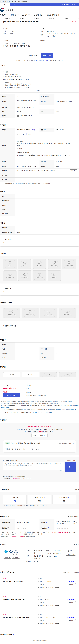
Task: Open job posting 김포대형호텔 미화팀장 주5/
Action: point(14,600)
